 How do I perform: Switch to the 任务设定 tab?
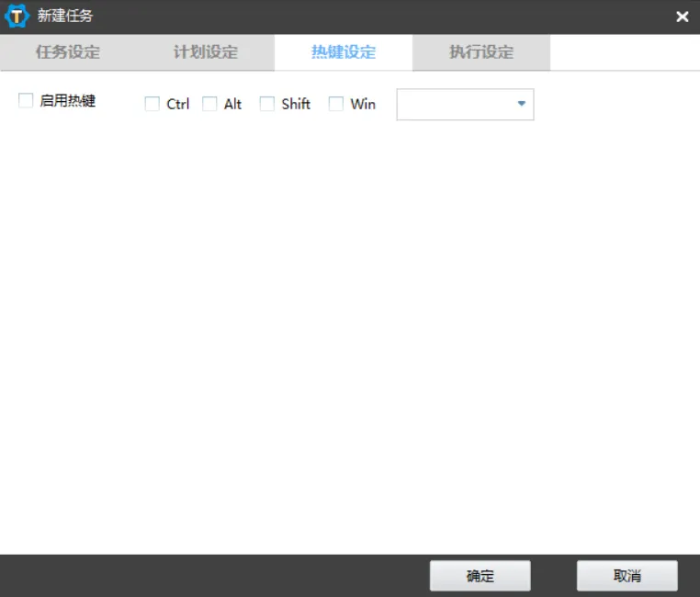(68, 52)
